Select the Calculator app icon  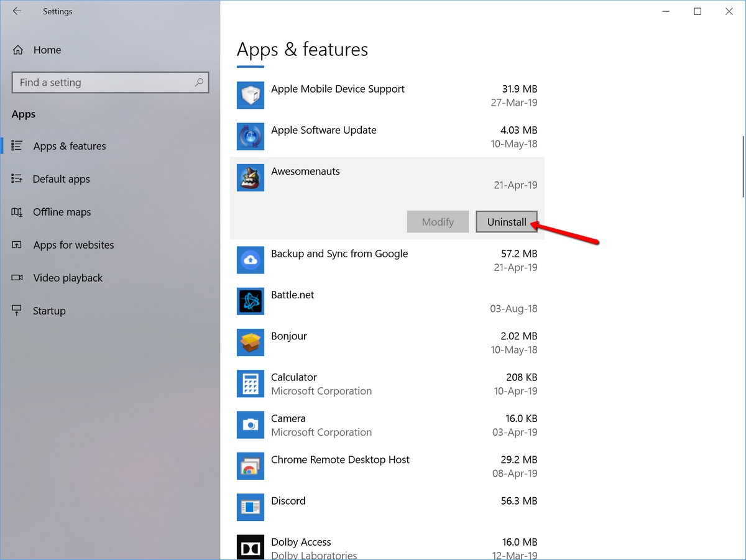pos(251,383)
